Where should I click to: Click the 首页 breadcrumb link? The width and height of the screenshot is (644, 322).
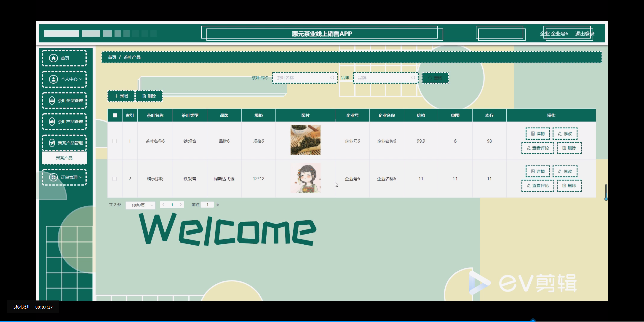pyautogui.click(x=112, y=57)
